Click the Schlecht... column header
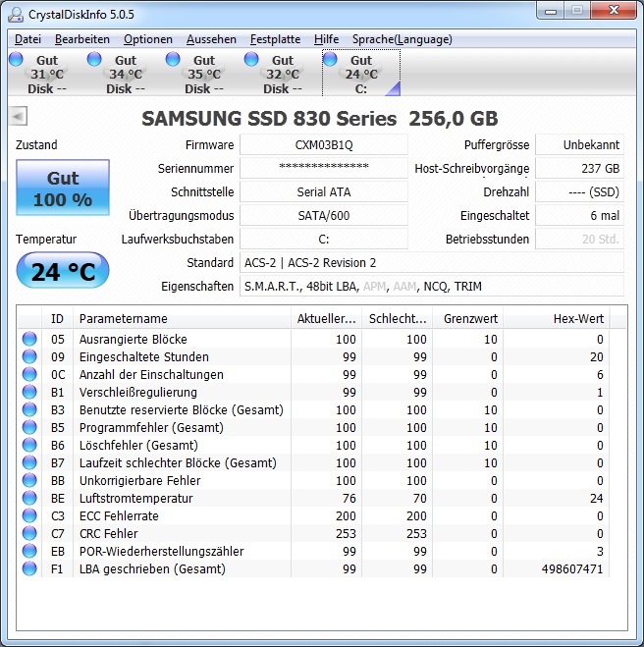 point(398,318)
